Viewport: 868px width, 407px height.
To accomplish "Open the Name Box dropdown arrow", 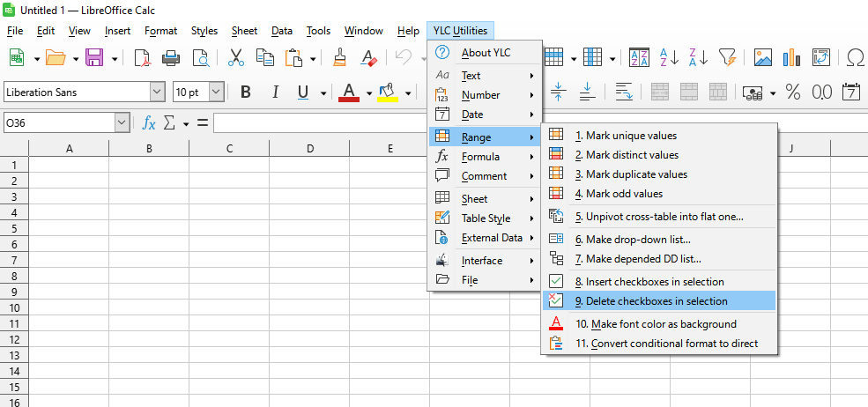I will [x=122, y=122].
